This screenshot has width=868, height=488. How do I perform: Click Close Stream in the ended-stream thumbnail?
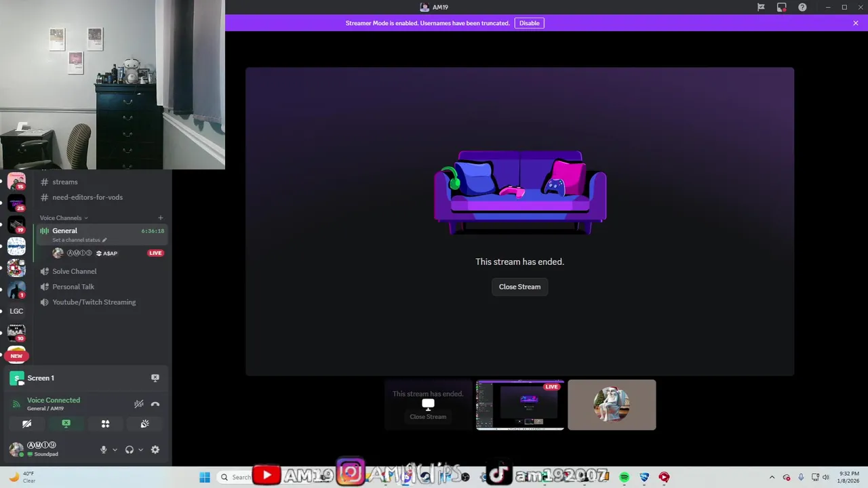pyautogui.click(x=428, y=417)
